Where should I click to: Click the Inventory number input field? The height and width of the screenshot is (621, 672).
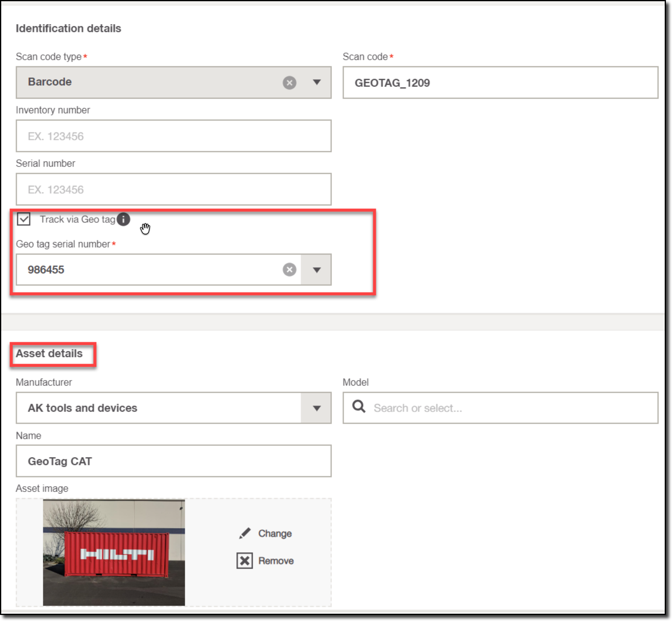point(173,136)
